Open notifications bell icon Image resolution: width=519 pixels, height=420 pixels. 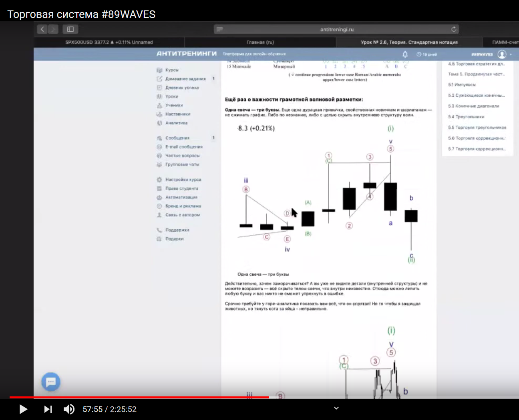(405, 54)
